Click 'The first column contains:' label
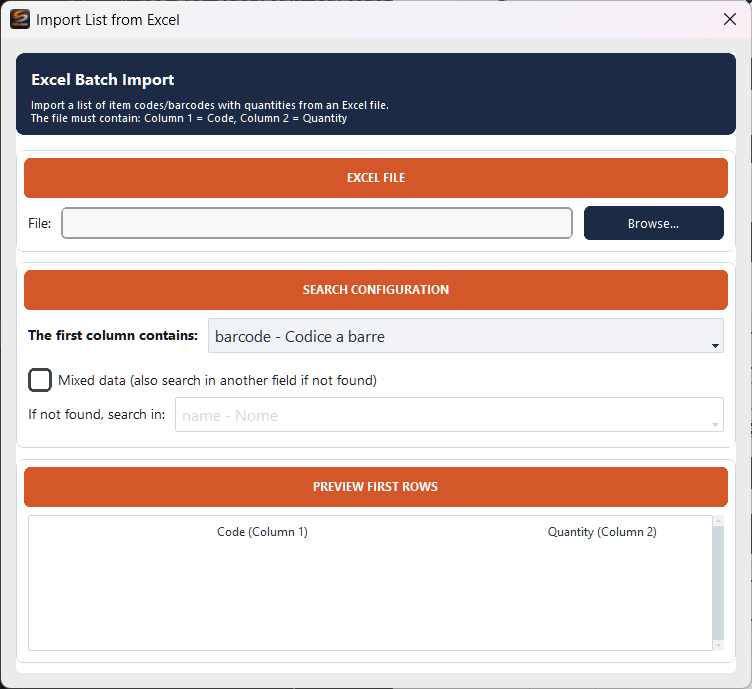Viewport: 752px width, 689px height. [113, 335]
